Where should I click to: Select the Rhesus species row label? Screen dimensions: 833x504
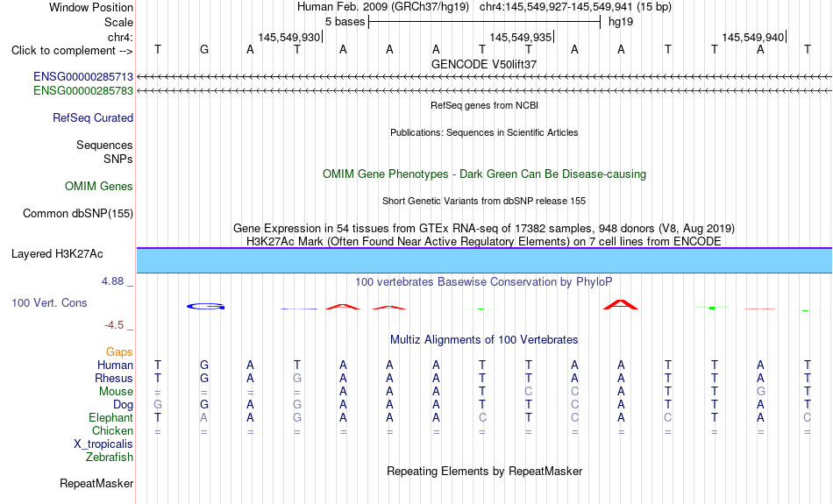click(x=114, y=378)
